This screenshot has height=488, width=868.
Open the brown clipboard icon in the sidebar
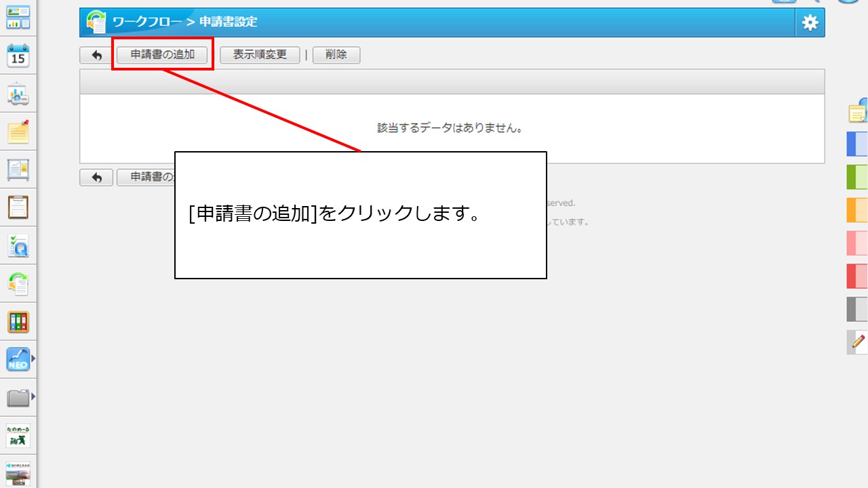pyautogui.click(x=18, y=207)
